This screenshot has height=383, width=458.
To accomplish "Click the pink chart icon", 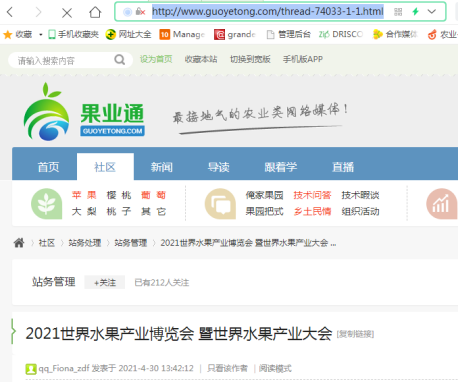I will point(442,204).
